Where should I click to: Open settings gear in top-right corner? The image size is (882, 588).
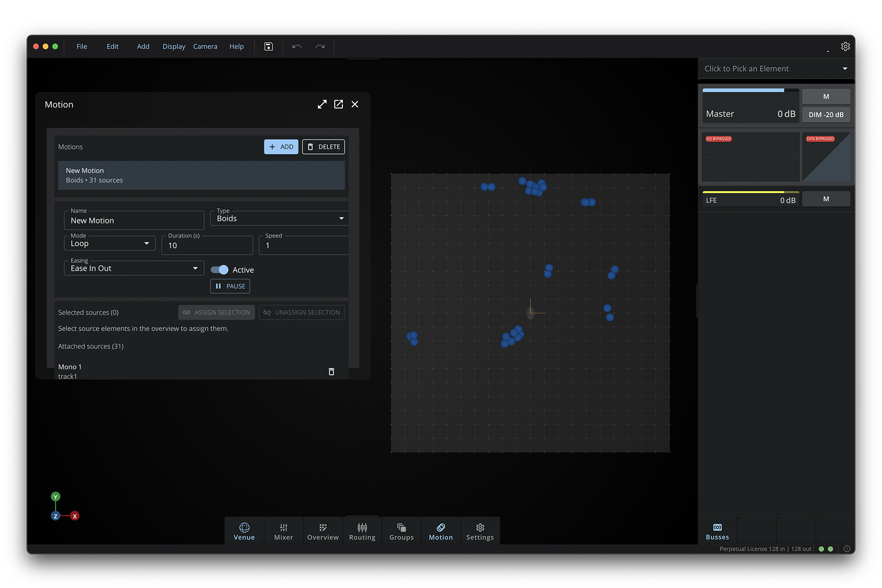tap(845, 47)
